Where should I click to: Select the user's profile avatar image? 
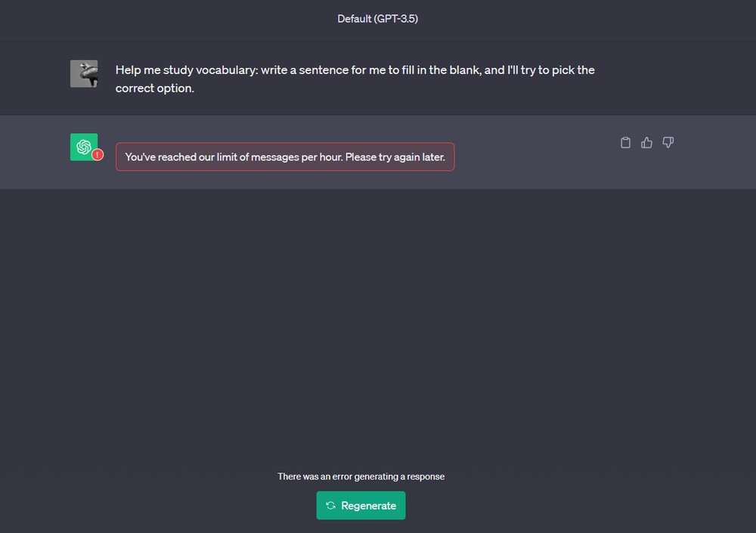(x=84, y=73)
